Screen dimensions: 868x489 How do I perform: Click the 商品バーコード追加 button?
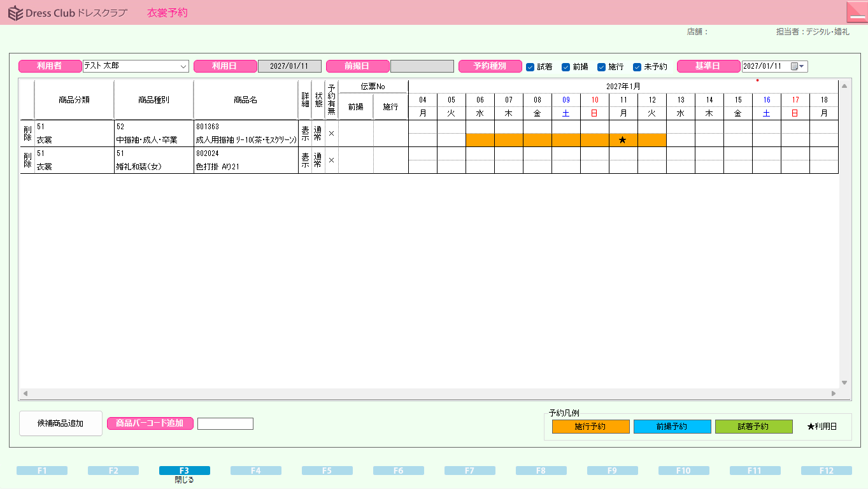coord(150,423)
